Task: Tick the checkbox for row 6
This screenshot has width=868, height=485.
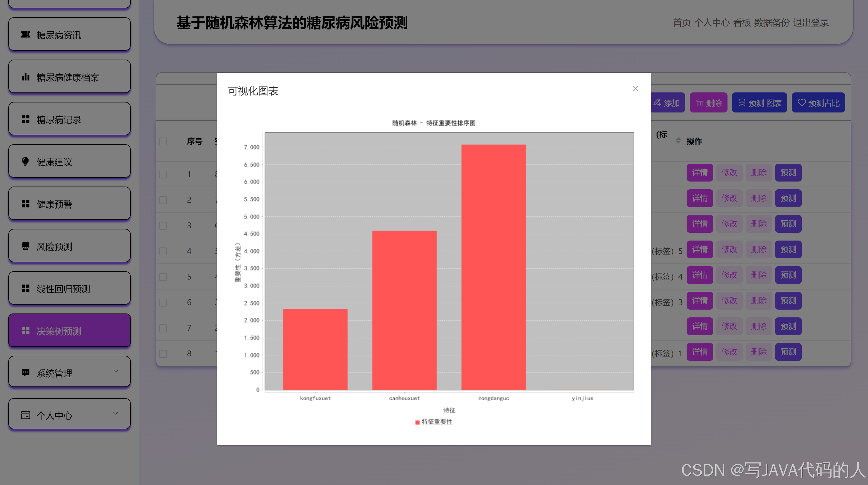Action: tap(163, 303)
